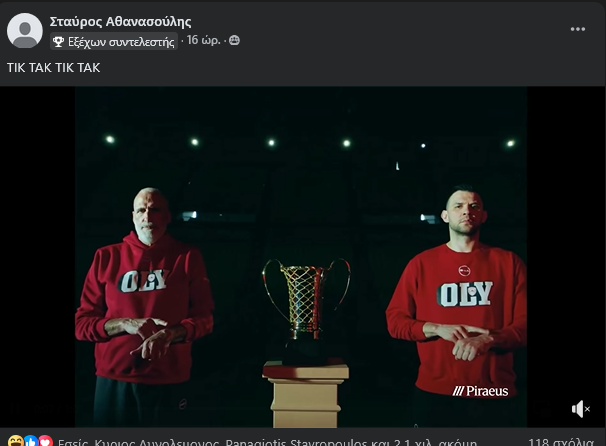
Task: Open the 118 σχόλια comments link
Action: click(x=561, y=442)
